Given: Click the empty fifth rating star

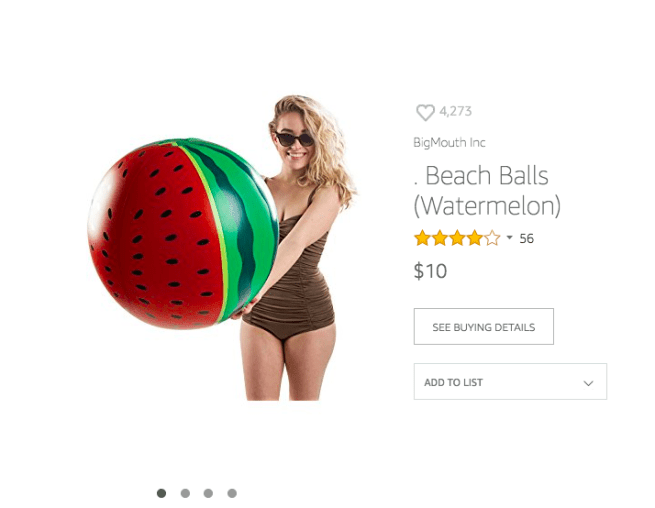Looking at the screenshot, I should [x=493, y=238].
